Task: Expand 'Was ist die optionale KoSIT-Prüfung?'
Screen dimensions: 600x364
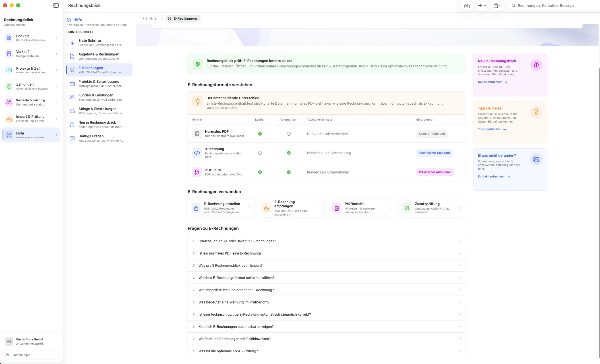Action: tap(326, 351)
